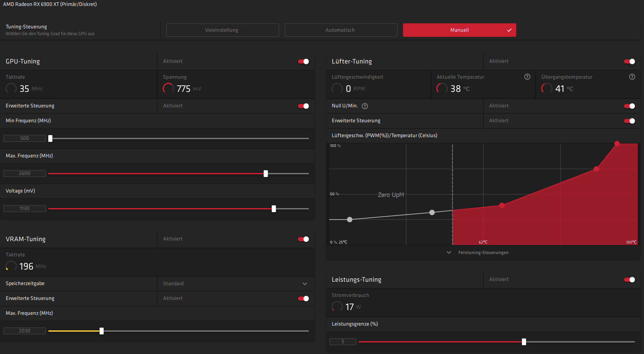Viewport: 644px width, 354px height.
Task: Toggle fan Erweiterte Steuerung switch
Action: (629, 121)
